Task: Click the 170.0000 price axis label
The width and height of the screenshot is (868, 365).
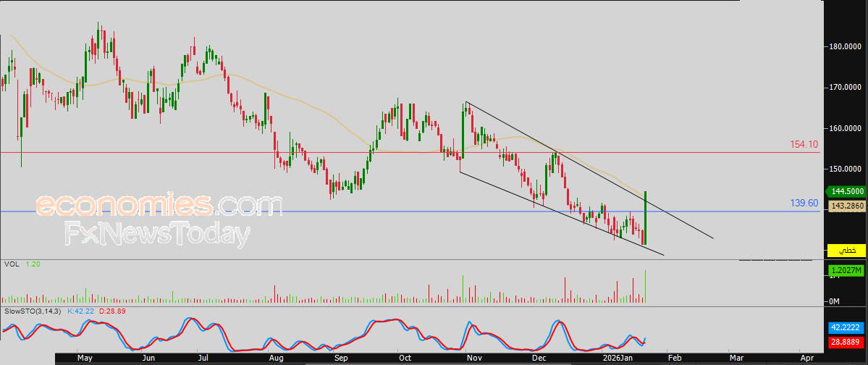Action: coord(846,87)
